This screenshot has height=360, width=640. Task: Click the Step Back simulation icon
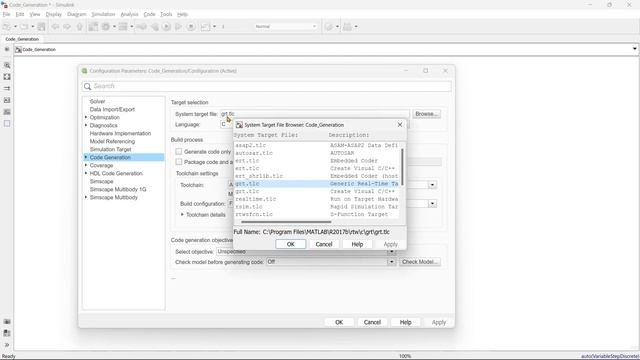tap(154, 27)
